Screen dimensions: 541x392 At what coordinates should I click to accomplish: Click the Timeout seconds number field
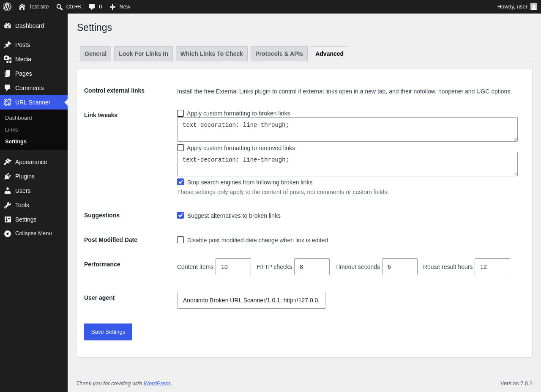coord(400,267)
